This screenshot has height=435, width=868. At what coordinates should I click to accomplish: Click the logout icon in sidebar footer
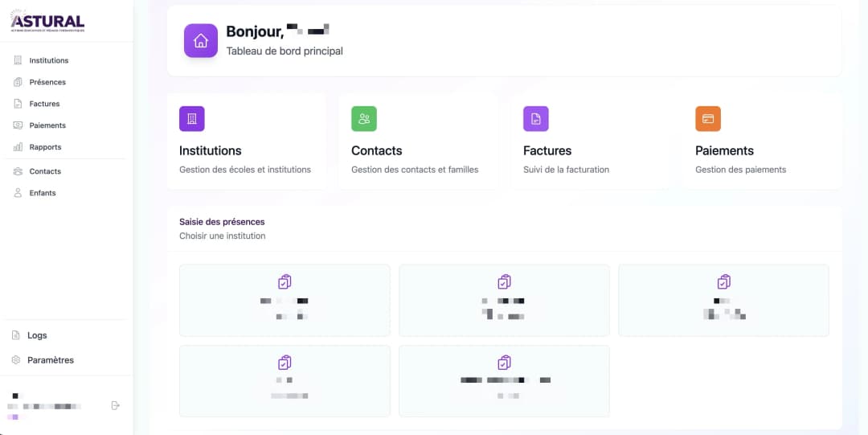click(115, 405)
